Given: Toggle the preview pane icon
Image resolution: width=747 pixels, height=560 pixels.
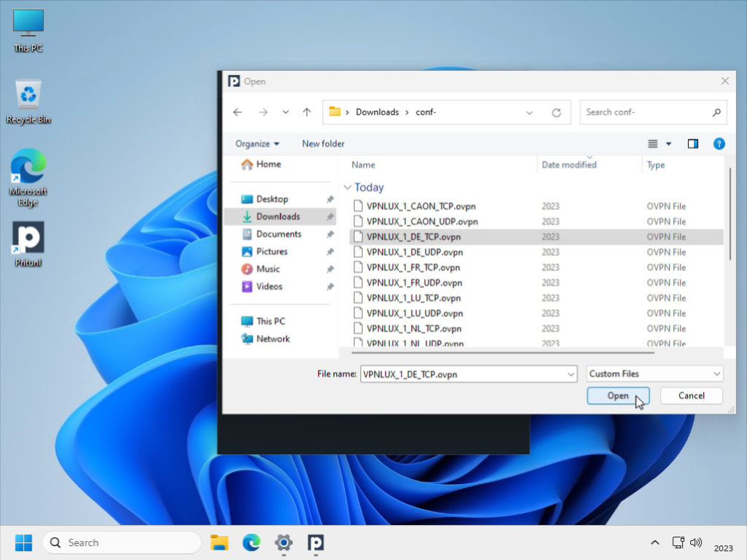Looking at the screenshot, I should tap(692, 144).
